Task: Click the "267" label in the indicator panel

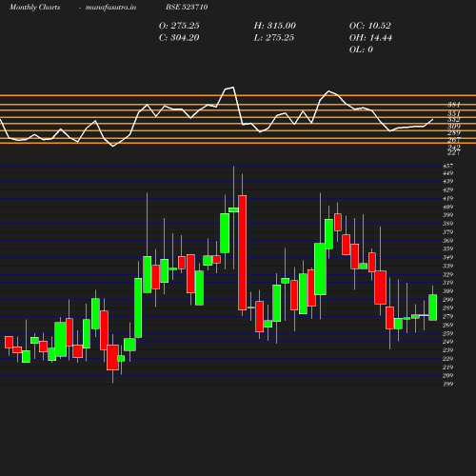Action: click(454, 140)
